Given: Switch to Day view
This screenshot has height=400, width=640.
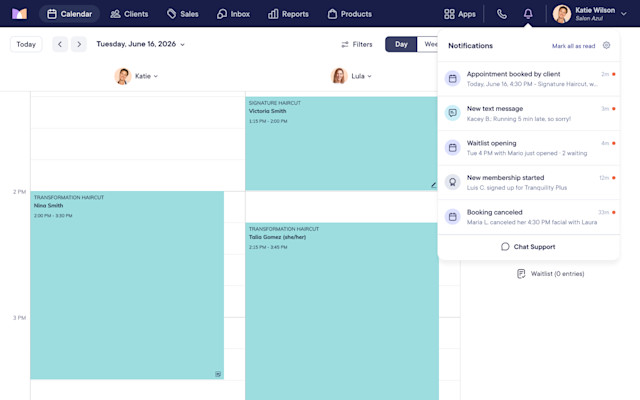Looking at the screenshot, I should tap(401, 44).
